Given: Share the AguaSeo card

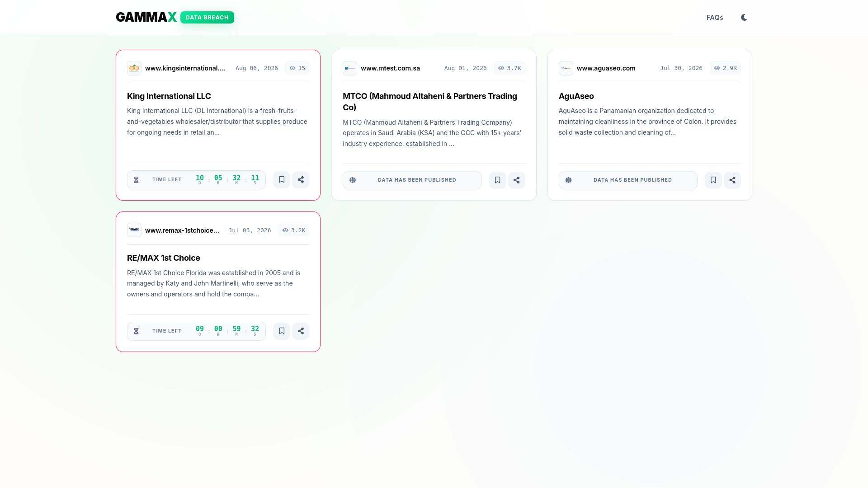Looking at the screenshot, I should coord(732,180).
